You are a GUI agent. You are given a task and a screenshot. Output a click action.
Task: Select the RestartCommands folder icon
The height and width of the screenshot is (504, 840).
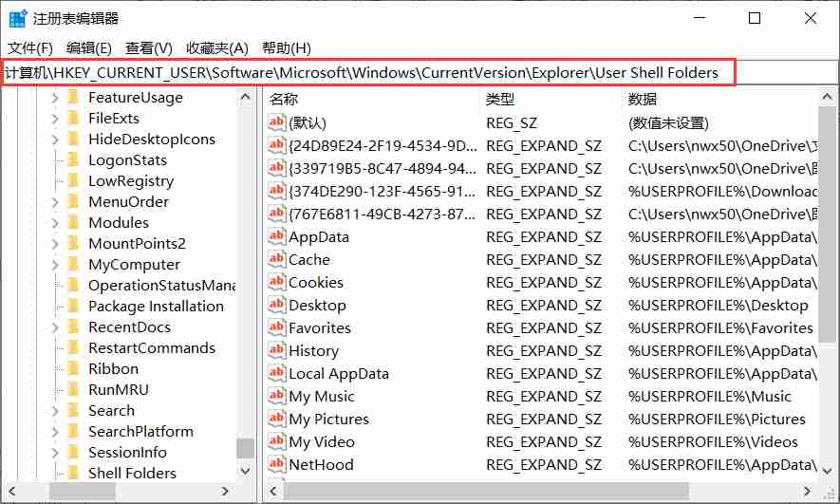[73, 348]
